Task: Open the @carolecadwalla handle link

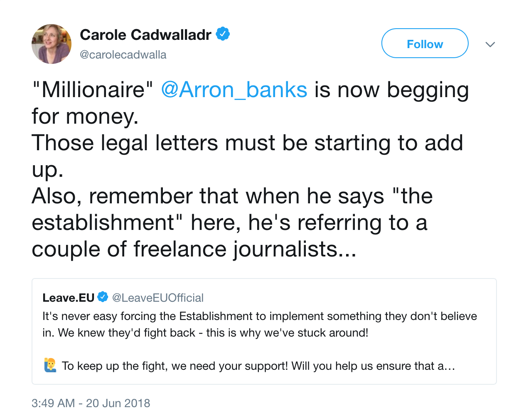Action: click(x=123, y=55)
